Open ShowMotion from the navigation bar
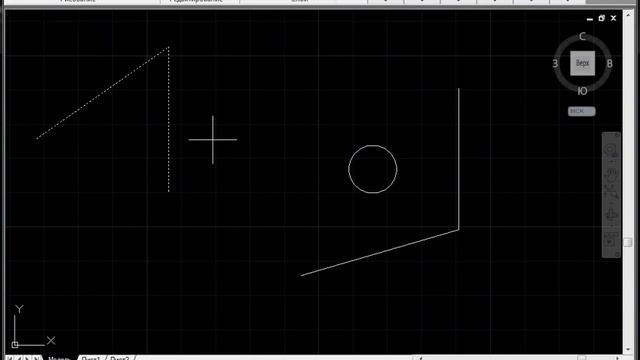 point(611,241)
